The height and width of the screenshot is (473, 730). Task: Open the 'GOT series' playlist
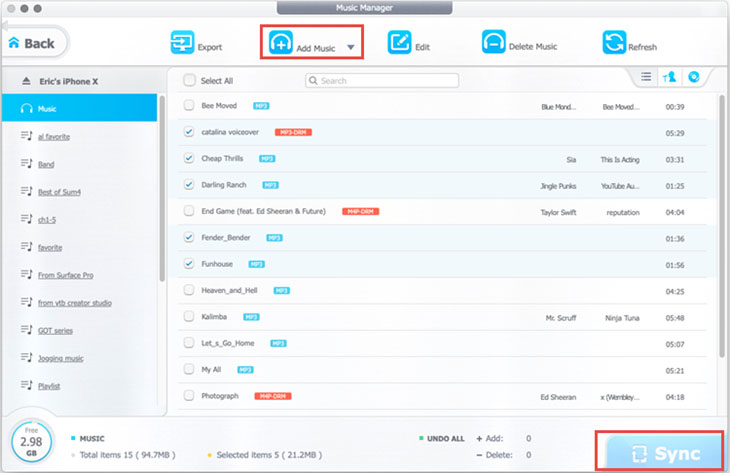tap(55, 331)
